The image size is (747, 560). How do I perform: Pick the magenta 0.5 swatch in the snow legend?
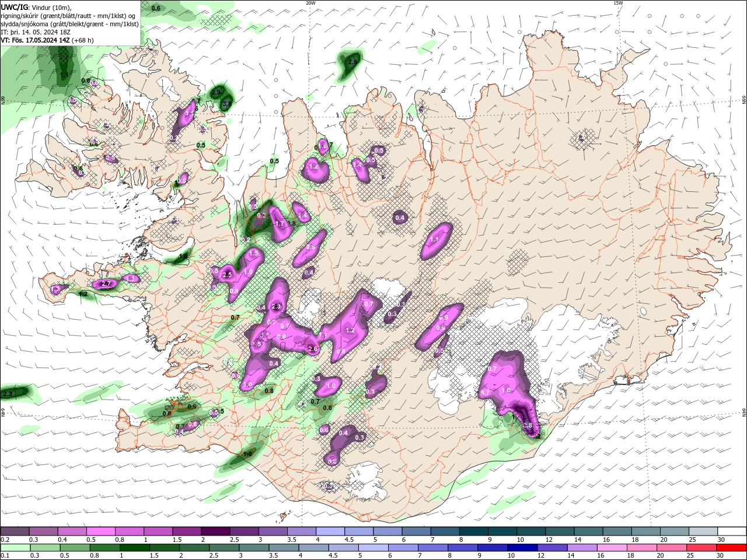(x=100, y=531)
